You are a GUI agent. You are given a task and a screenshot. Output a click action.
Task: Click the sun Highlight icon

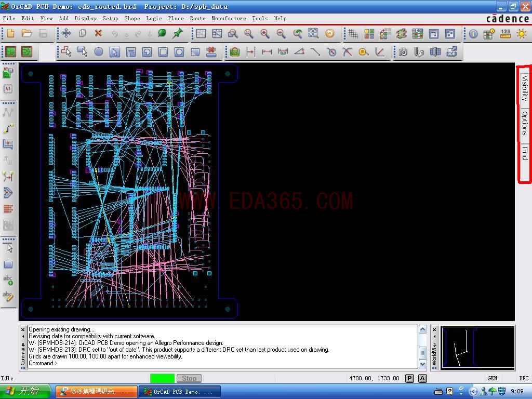pyautogui.click(x=522, y=34)
